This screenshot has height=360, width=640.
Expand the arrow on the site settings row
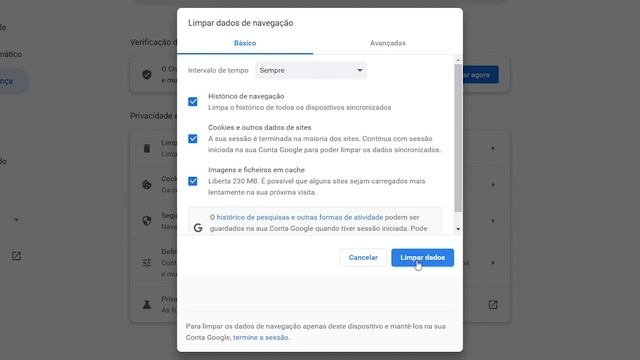493,262
